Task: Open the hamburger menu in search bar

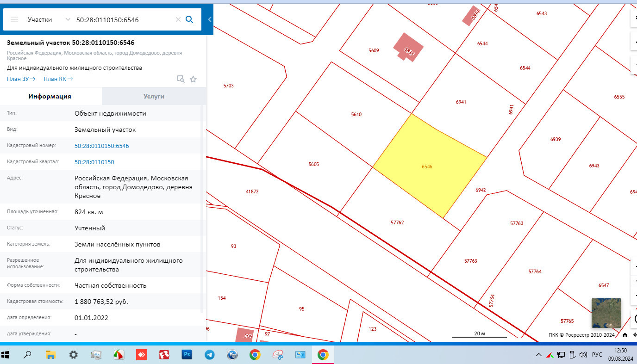Action: (14, 19)
